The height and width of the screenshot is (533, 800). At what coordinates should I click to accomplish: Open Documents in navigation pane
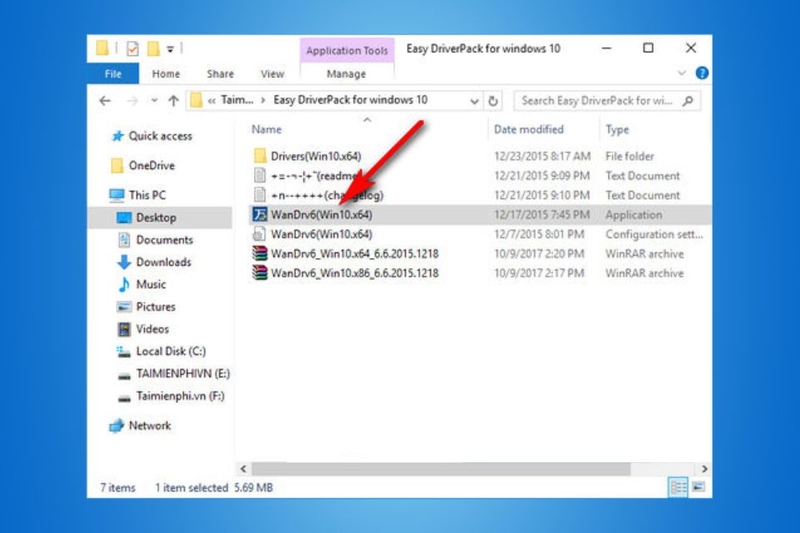coord(164,240)
